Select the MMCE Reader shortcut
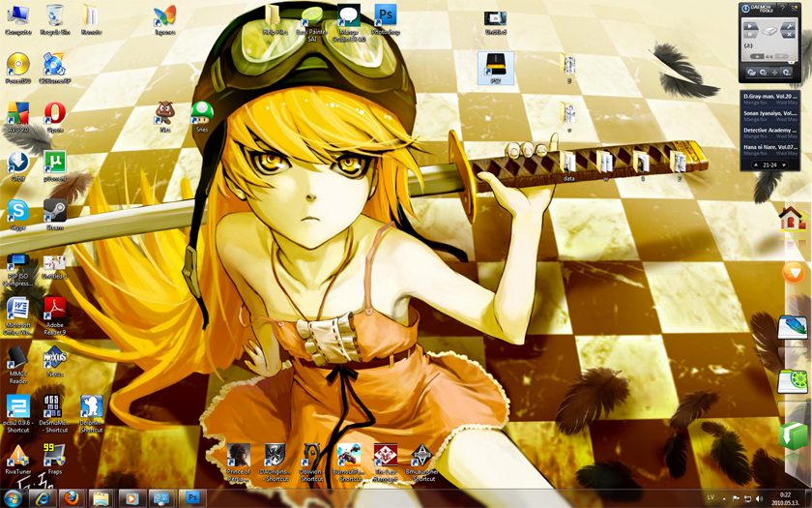This screenshot has height=508, width=812. point(18,365)
